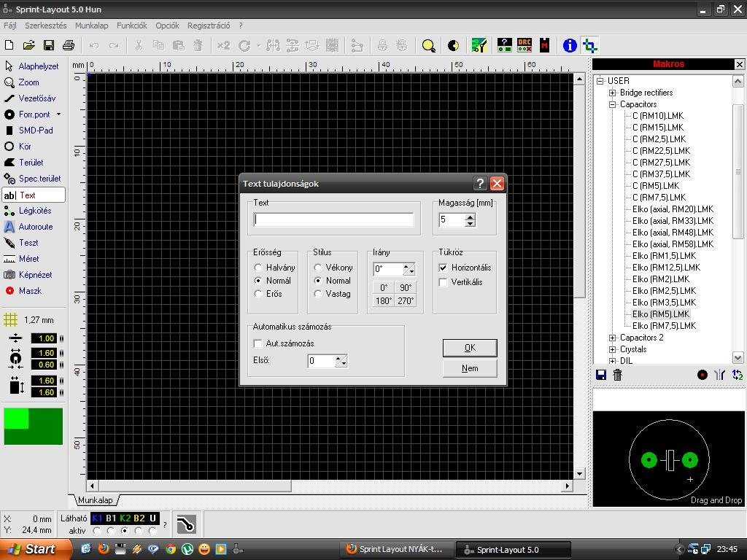This screenshot has width=747, height=560.
Task: Click the horizontal canvas scrollbar thumb
Action: tap(195, 486)
